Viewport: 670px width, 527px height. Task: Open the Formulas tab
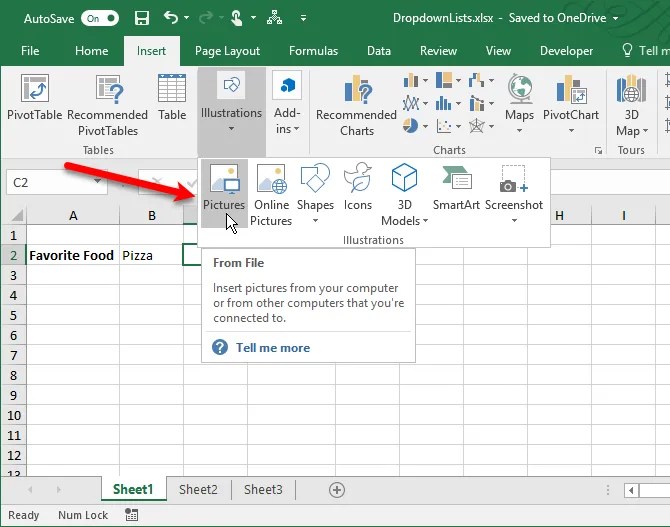click(313, 51)
